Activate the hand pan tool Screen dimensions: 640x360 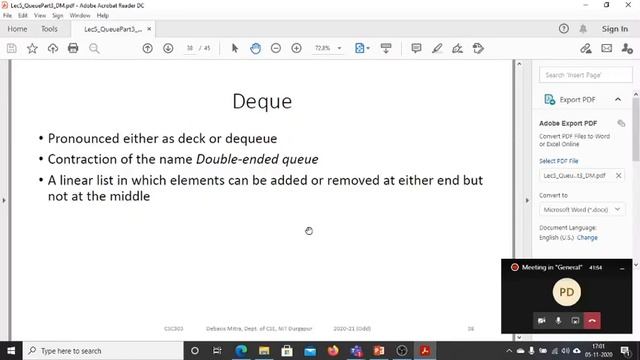[x=256, y=48]
